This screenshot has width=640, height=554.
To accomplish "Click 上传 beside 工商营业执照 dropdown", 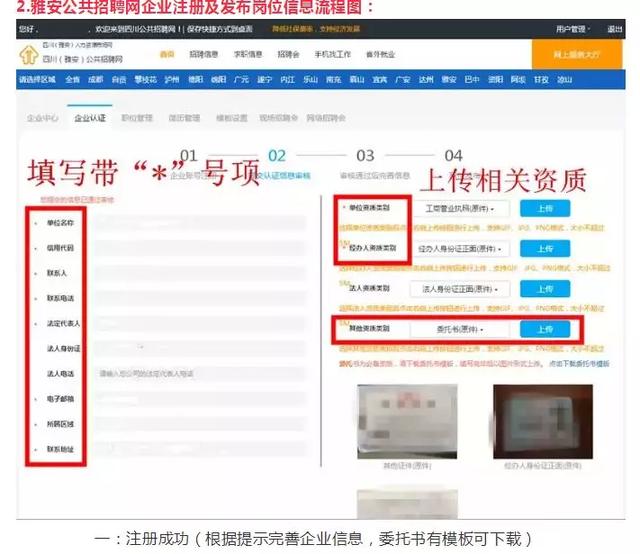I will pos(545,209).
